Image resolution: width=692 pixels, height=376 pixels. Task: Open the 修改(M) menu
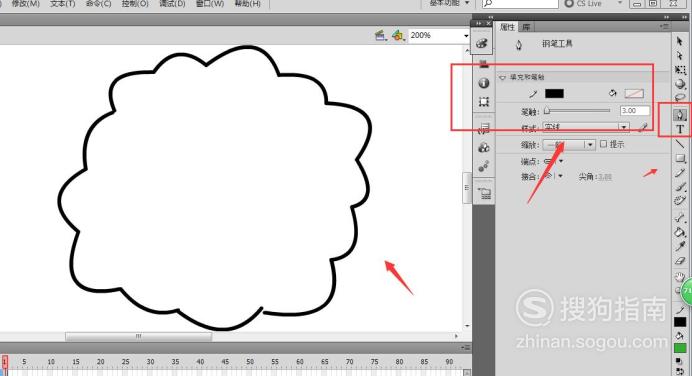click(25, 4)
